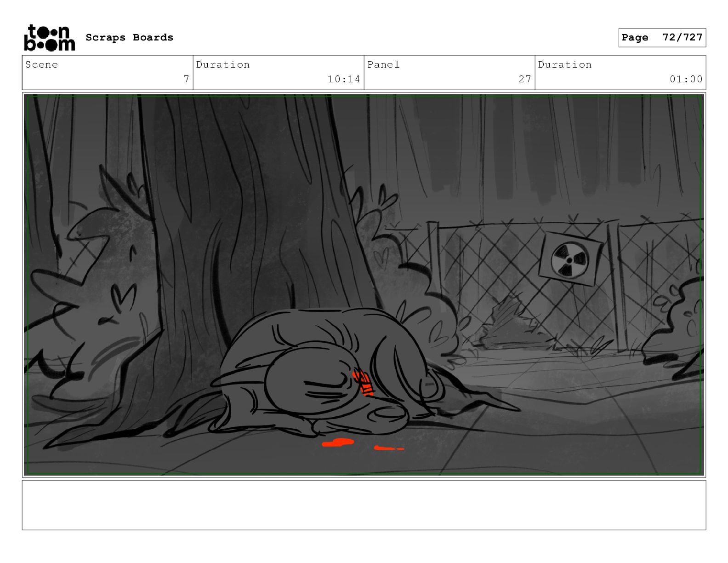Click the scene Duration value 10:14

(x=344, y=79)
